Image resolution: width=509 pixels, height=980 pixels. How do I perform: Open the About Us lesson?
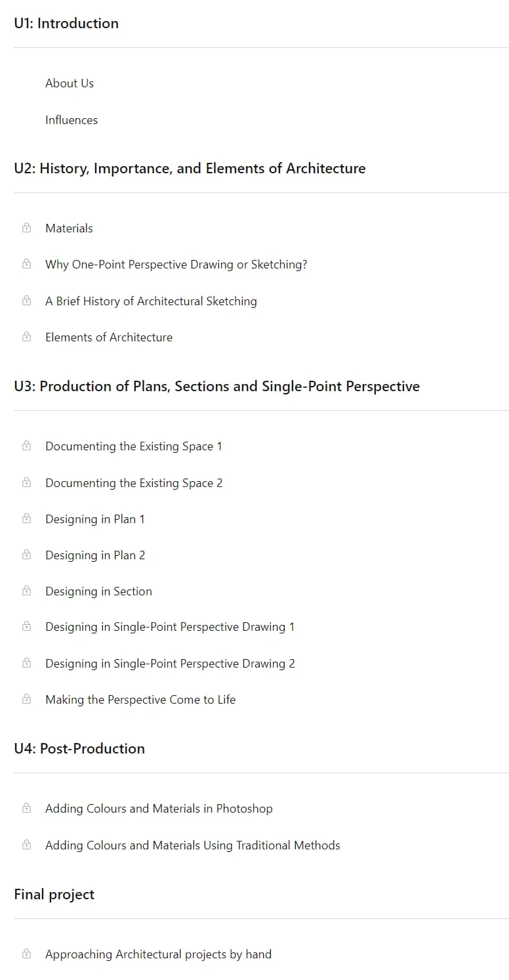70,83
